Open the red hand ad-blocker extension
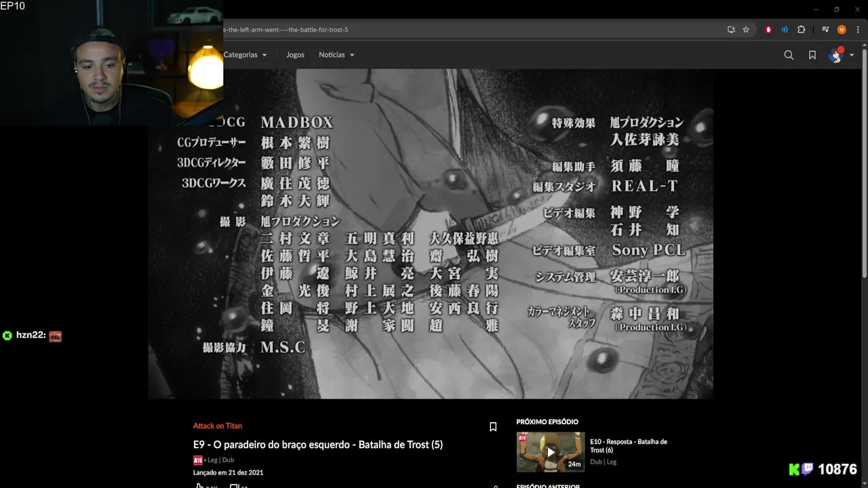Viewport: 868px width, 488px height. pyautogui.click(x=768, y=30)
